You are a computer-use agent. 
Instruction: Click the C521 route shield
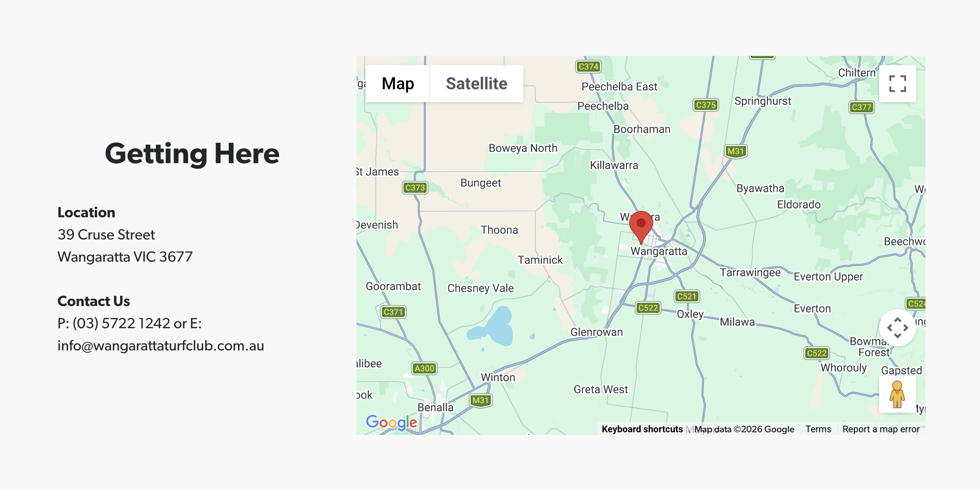pyautogui.click(x=686, y=296)
